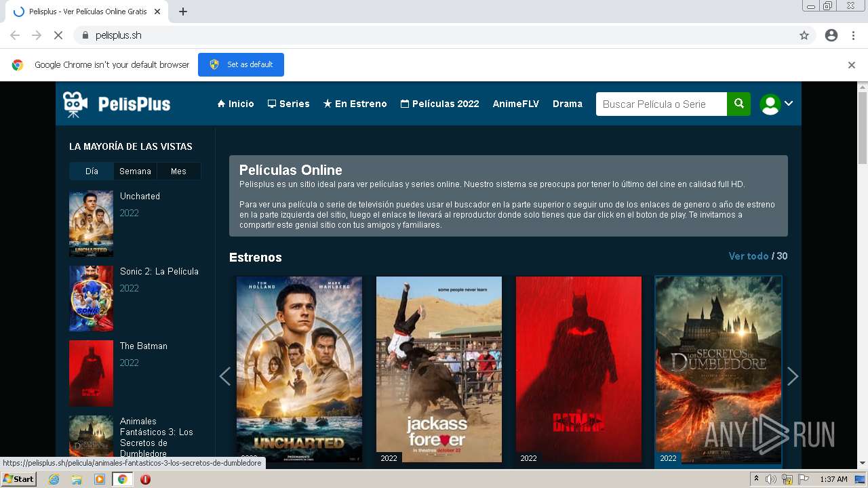The width and height of the screenshot is (868, 488).
Task: Switch to the Mes tab
Action: [x=178, y=171]
